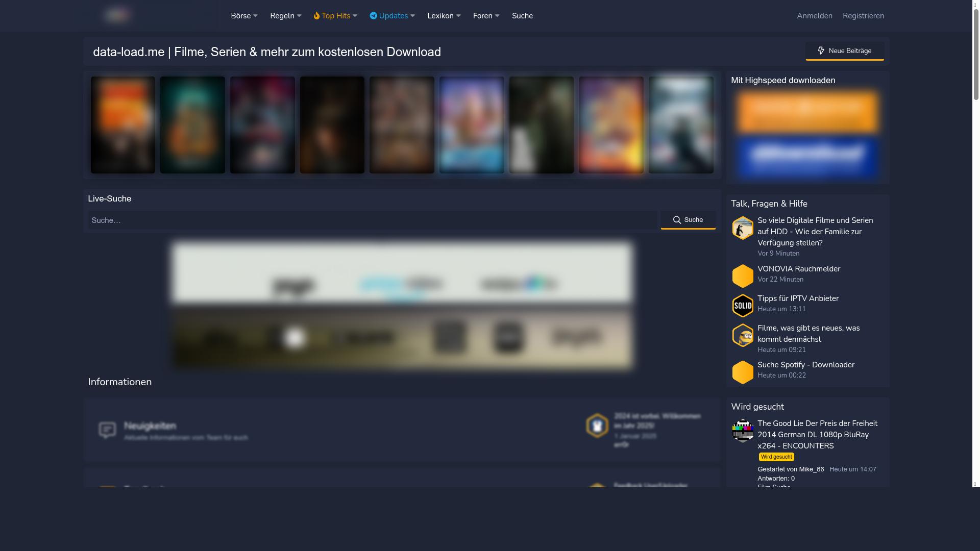Click the test-pattern avatar under Wird gesucht
Image resolution: width=980 pixels, height=551 pixels.
pyautogui.click(x=743, y=431)
